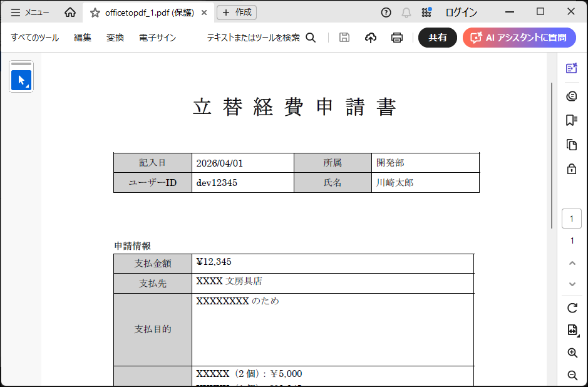Click the 共有 share button

[x=438, y=38]
